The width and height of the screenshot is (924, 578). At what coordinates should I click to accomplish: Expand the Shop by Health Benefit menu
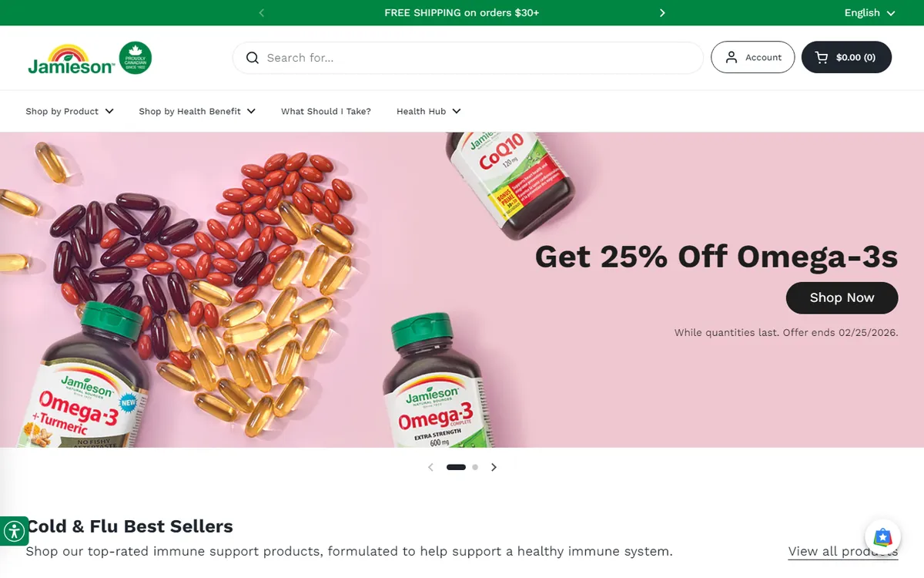pos(197,112)
